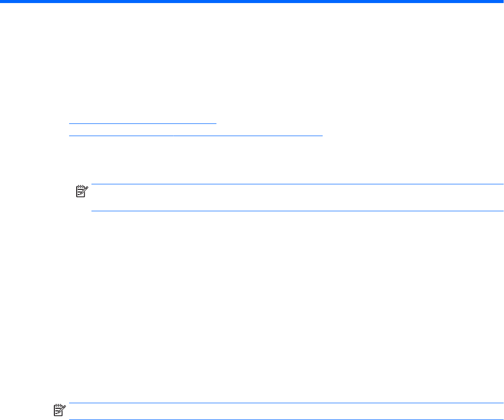
Task: Click inside the upper note box body
Action: tap(297, 198)
